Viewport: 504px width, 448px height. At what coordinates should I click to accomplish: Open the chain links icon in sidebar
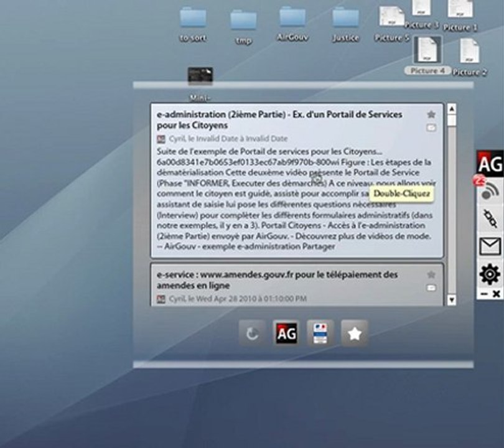pyautogui.click(x=490, y=218)
